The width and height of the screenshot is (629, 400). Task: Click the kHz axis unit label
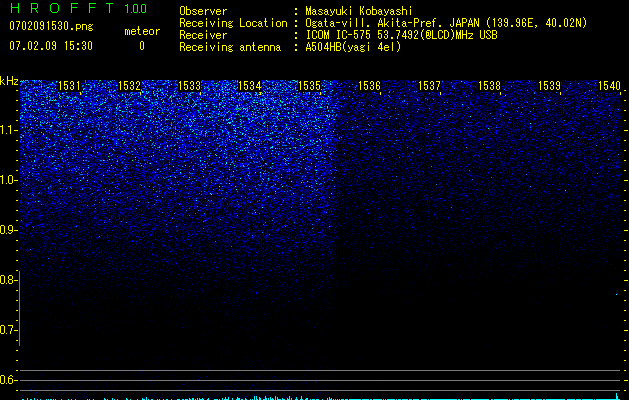[9, 81]
